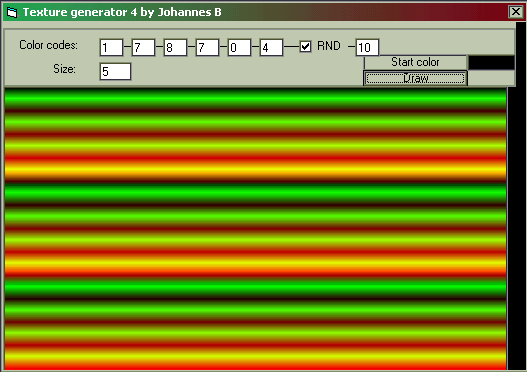Select the first color code field containing 1
The height and width of the screenshot is (372, 527).
pyautogui.click(x=111, y=47)
